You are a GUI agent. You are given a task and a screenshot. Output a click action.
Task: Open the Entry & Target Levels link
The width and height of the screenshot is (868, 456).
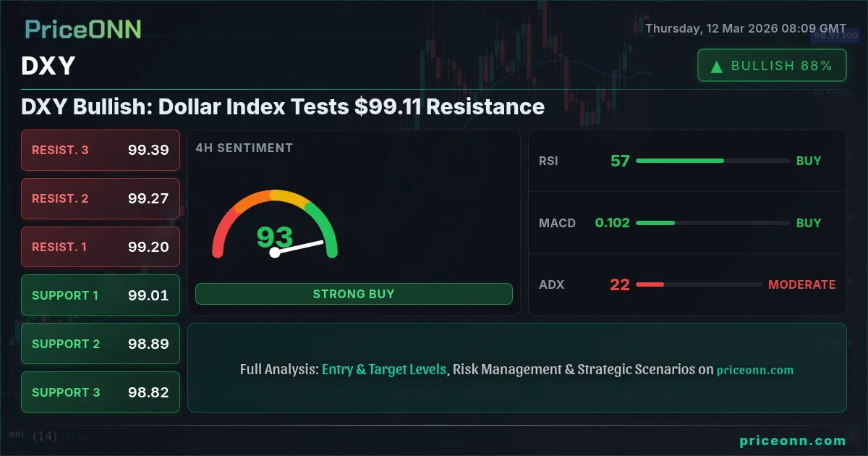point(384,369)
